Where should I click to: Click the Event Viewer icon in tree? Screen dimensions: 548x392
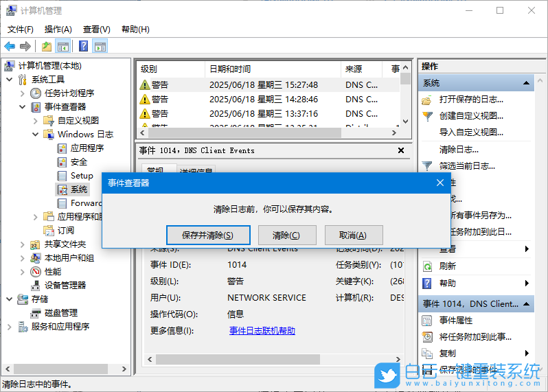[x=36, y=107]
